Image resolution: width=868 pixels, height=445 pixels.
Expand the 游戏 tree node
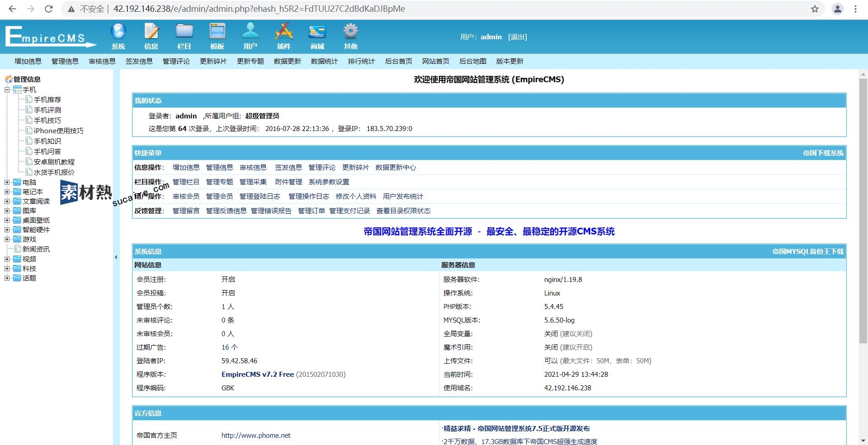pyautogui.click(x=7, y=239)
